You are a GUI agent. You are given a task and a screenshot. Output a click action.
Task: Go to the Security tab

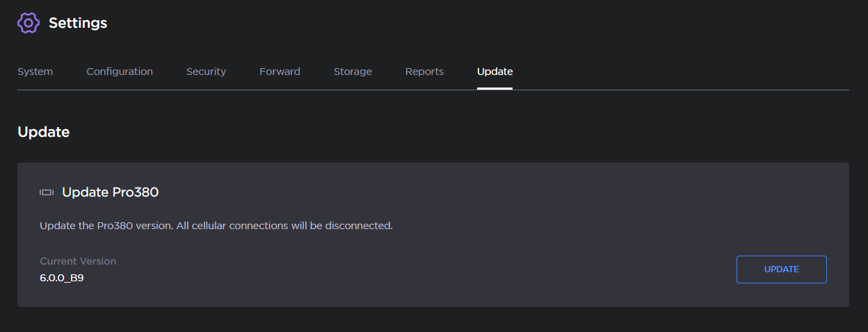[x=206, y=72]
